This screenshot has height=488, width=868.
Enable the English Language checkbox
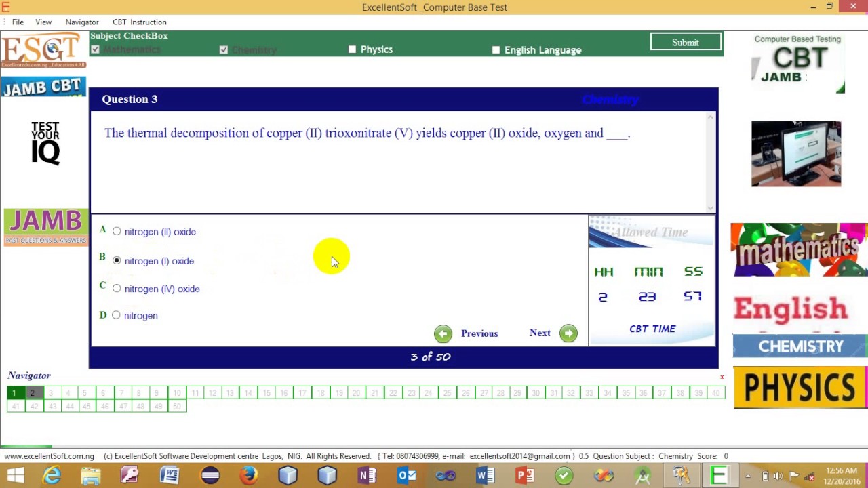(x=496, y=50)
